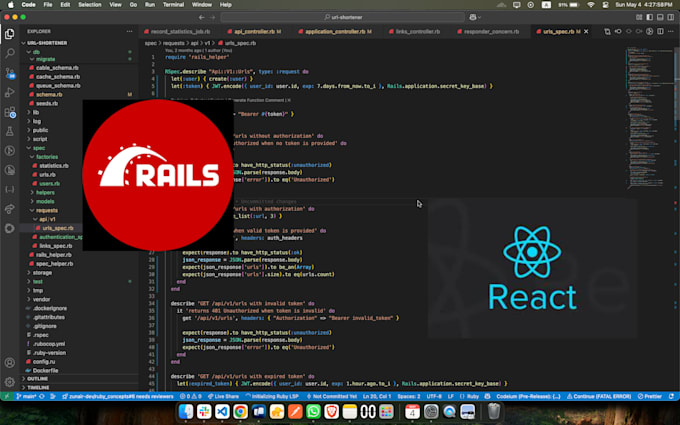680x425 pixels.
Task: Open the Testing flask icon view
Action: click(10, 131)
